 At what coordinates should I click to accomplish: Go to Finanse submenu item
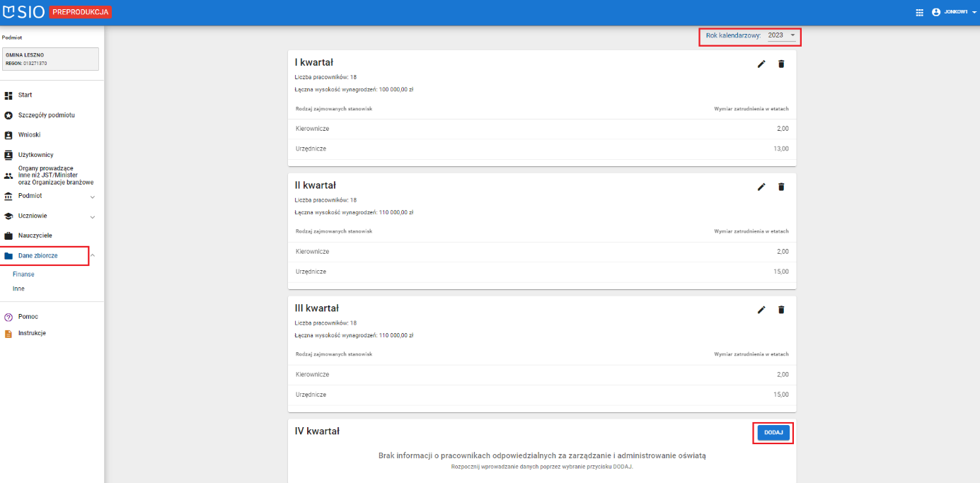(23, 274)
